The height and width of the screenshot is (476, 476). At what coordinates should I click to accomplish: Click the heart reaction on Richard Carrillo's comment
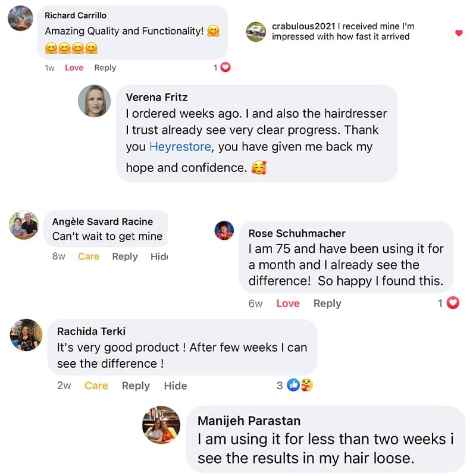[x=225, y=68]
